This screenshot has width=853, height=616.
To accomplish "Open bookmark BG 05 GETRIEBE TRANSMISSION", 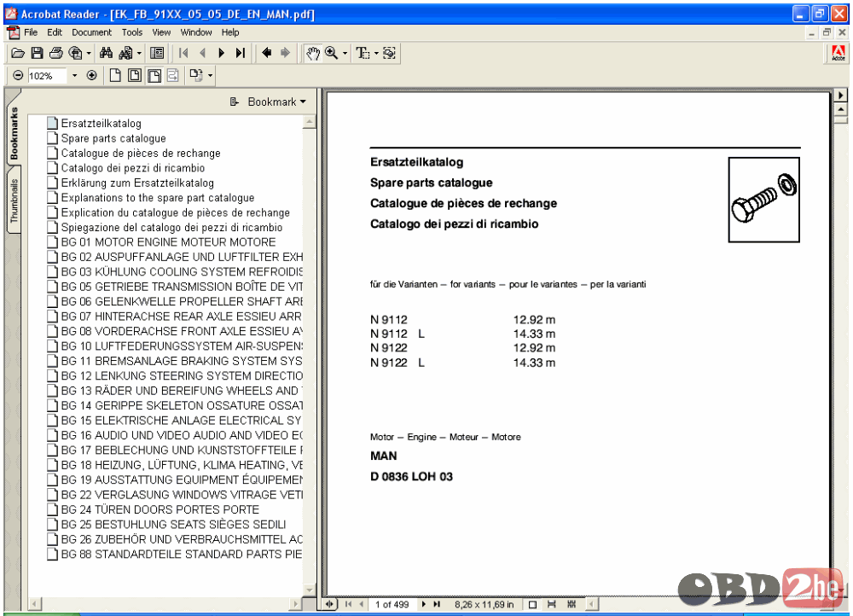I will [x=182, y=287].
